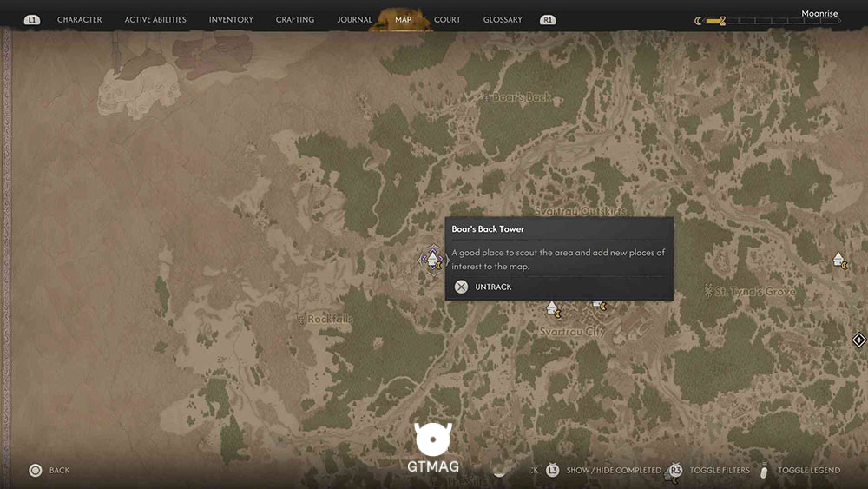Go Back from the map

[x=59, y=470]
